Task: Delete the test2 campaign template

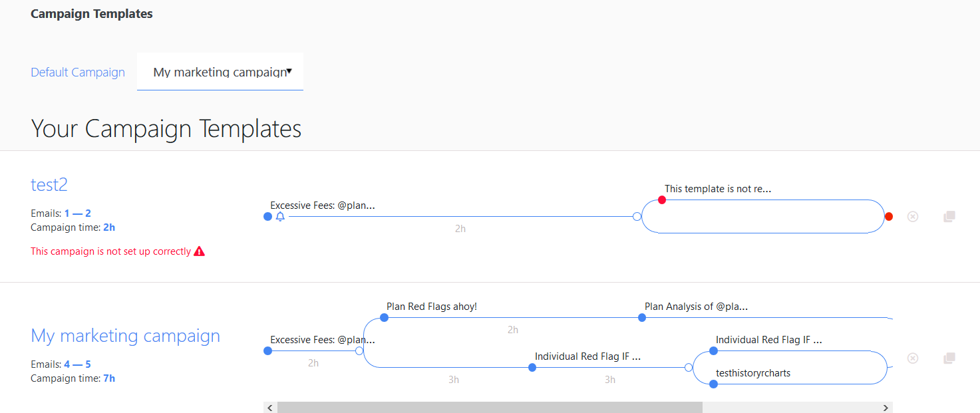Action: click(912, 217)
